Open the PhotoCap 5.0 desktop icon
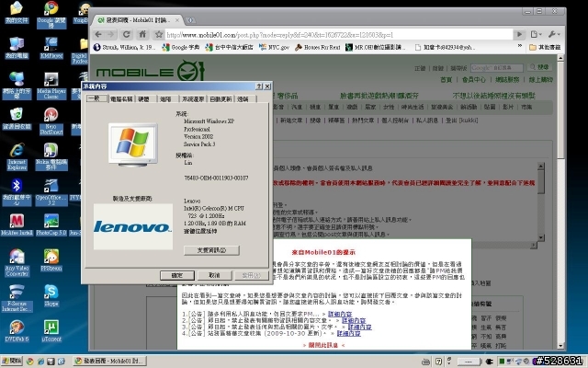The image size is (588, 368). point(51,224)
